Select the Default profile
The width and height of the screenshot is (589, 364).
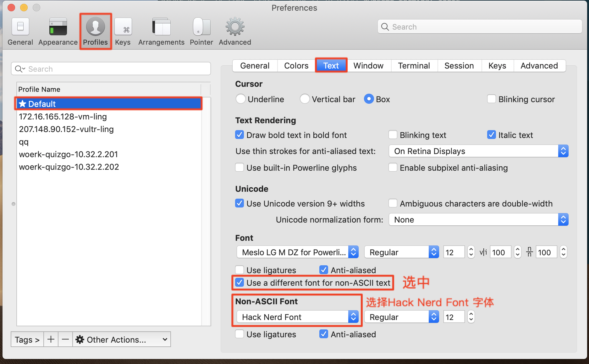(x=109, y=104)
